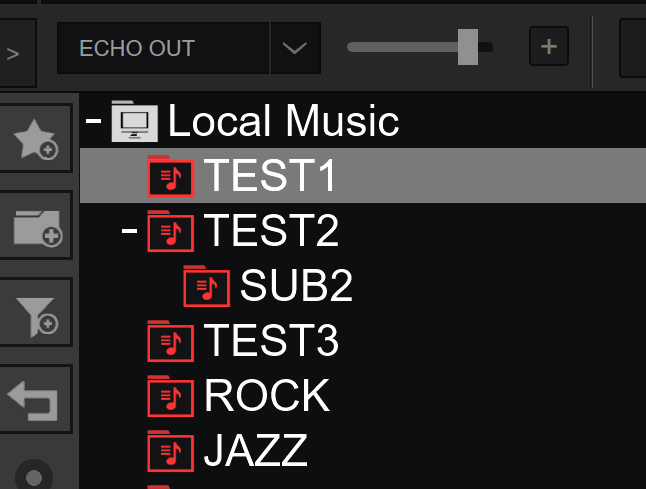Click the arrow button left of ECHO OUT

(16, 53)
